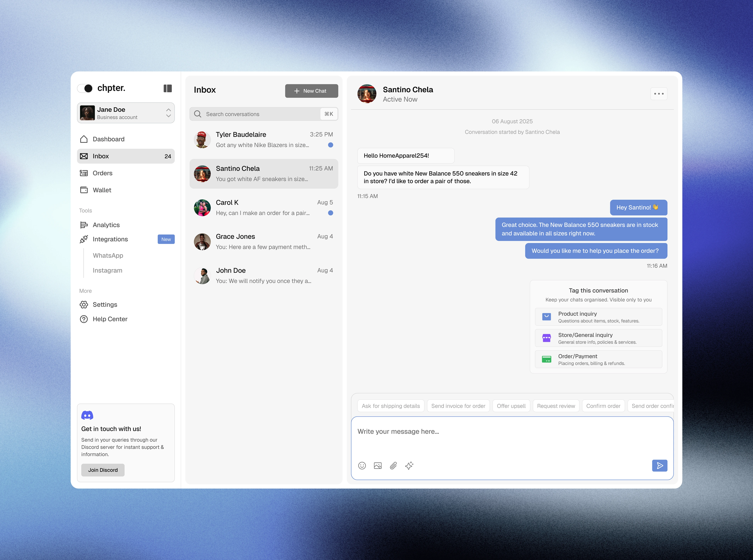Open Tyler Baudelaire's conversation
The width and height of the screenshot is (753, 560).
(264, 140)
